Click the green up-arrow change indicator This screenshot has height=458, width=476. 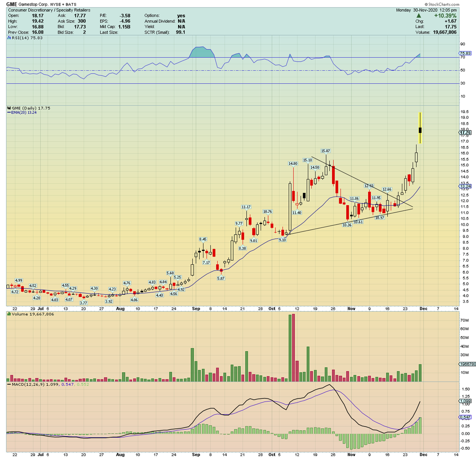pyautogui.click(x=419, y=16)
